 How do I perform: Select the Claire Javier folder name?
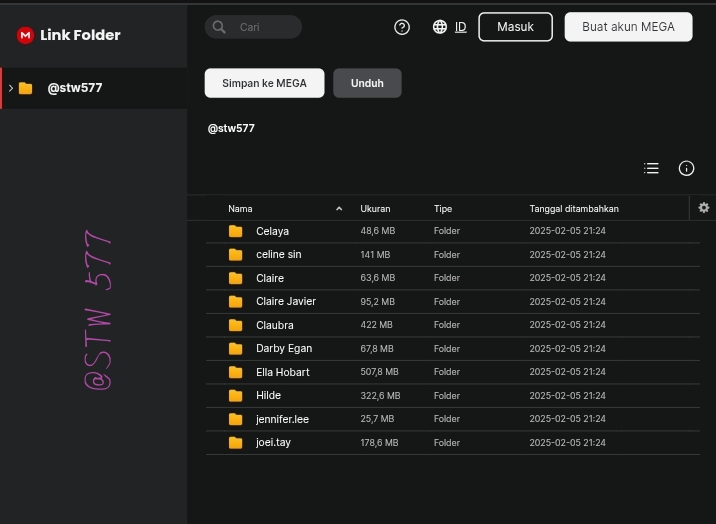tap(286, 301)
